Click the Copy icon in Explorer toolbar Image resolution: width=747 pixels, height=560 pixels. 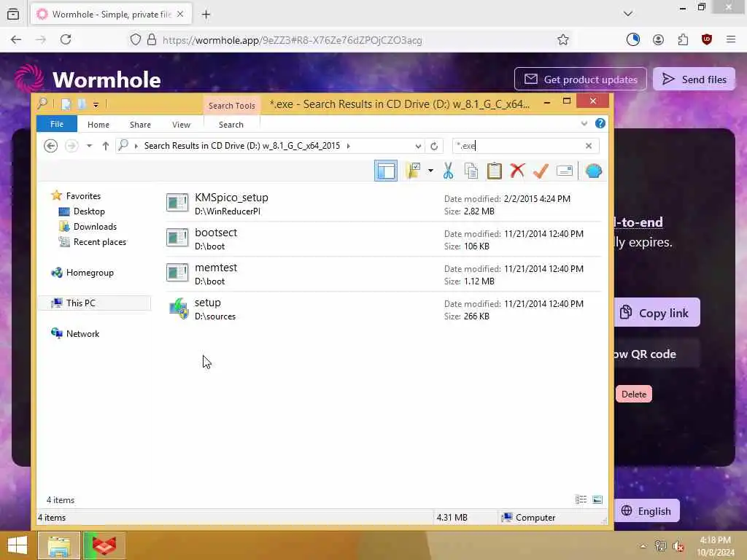[471, 171]
